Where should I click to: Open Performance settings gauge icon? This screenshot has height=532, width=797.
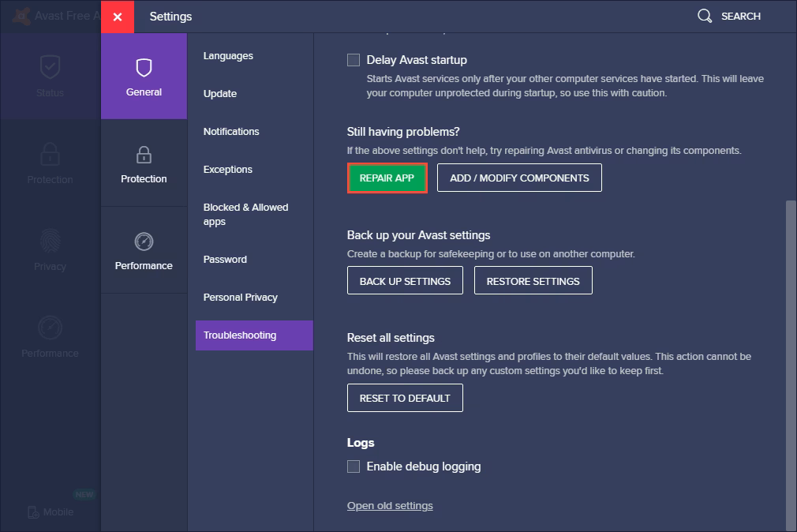144,242
